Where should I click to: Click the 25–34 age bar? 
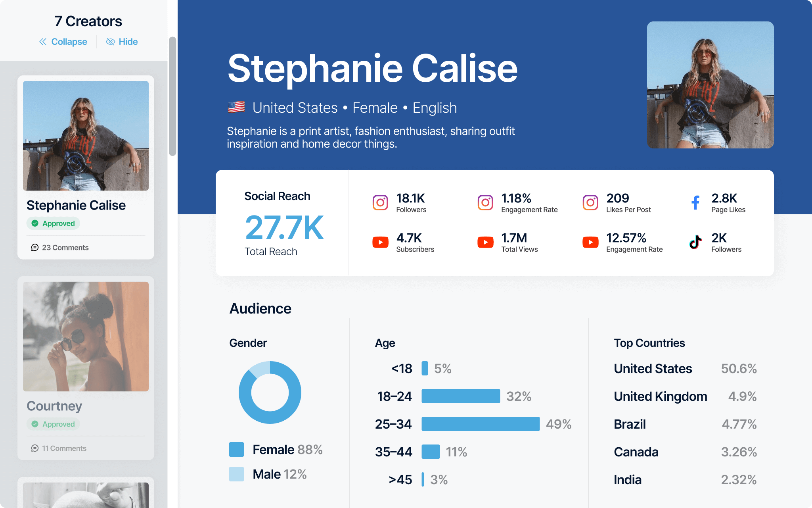[481, 424]
